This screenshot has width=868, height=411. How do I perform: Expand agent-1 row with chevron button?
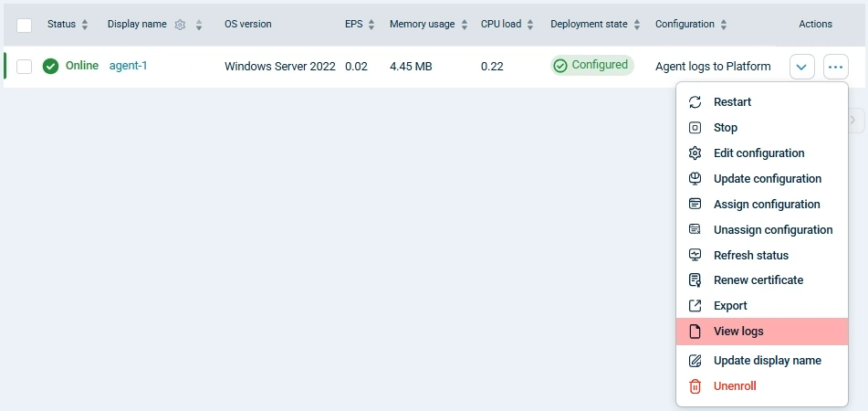(802, 67)
